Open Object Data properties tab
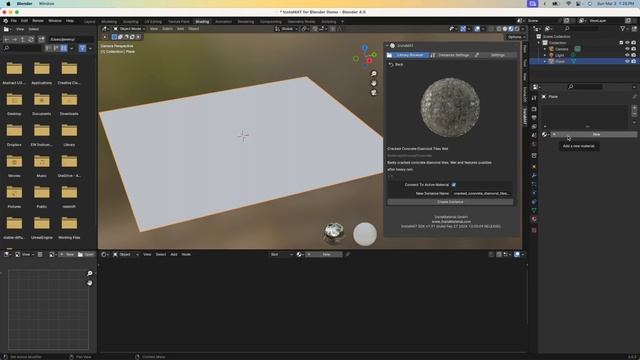Screen dimensions: 640x360 tap(534, 211)
